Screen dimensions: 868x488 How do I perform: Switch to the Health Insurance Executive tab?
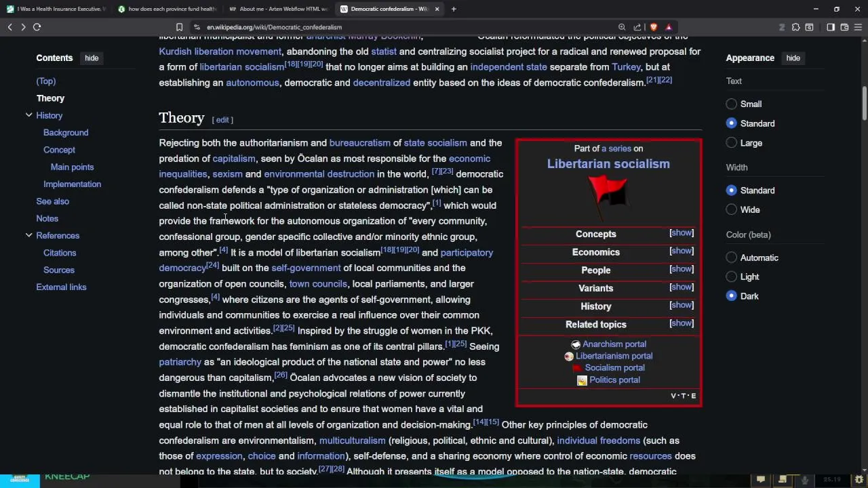pyautogui.click(x=58, y=9)
